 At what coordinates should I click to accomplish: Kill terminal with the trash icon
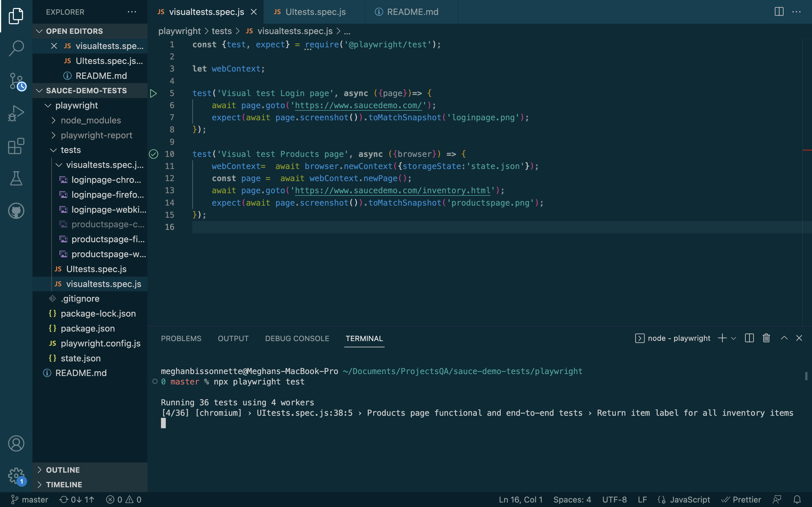tap(766, 338)
